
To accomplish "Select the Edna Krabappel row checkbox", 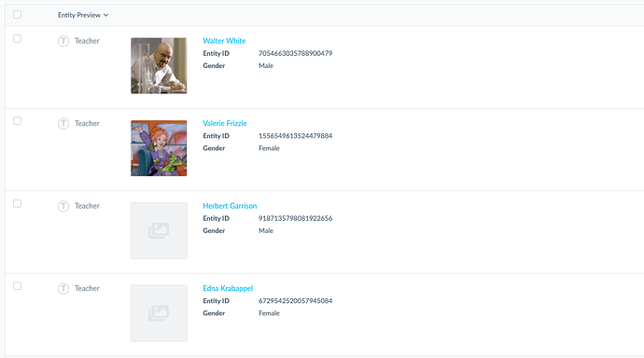I will coord(17,286).
